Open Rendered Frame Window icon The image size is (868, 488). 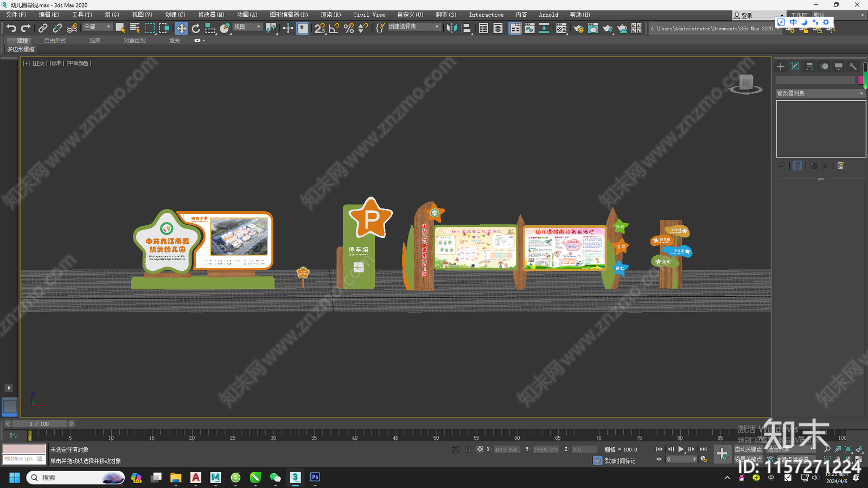pos(593,28)
